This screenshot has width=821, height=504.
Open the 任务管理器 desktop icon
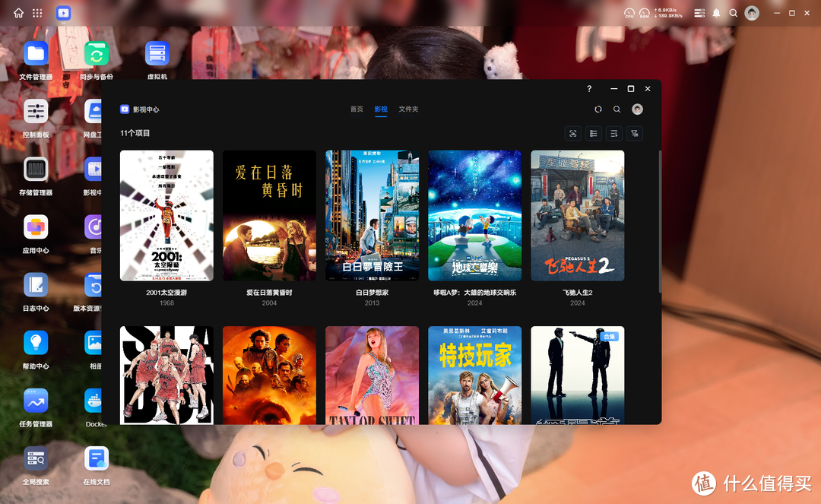pos(36,401)
